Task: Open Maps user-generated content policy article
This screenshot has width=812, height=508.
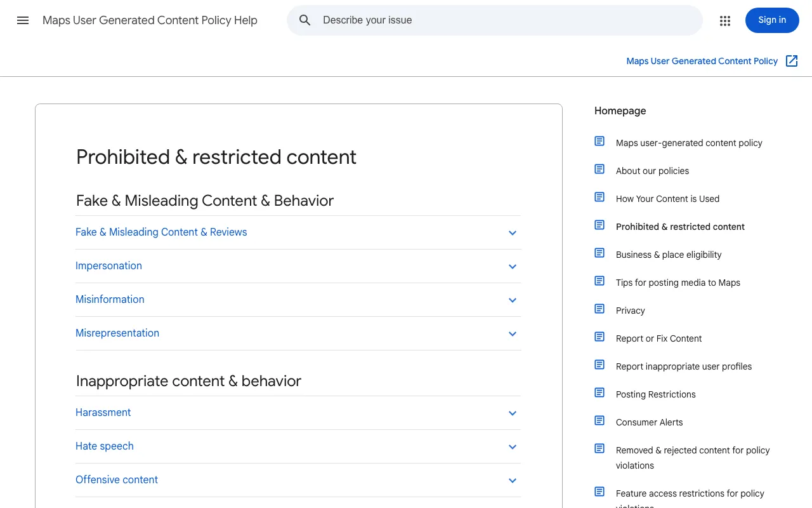Action: [x=689, y=143]
